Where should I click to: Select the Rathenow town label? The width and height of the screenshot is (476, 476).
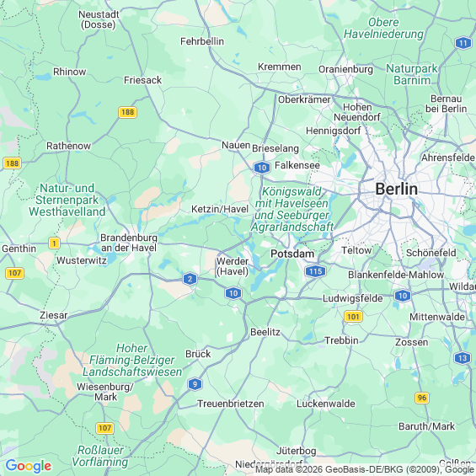[x=68, y=146]
